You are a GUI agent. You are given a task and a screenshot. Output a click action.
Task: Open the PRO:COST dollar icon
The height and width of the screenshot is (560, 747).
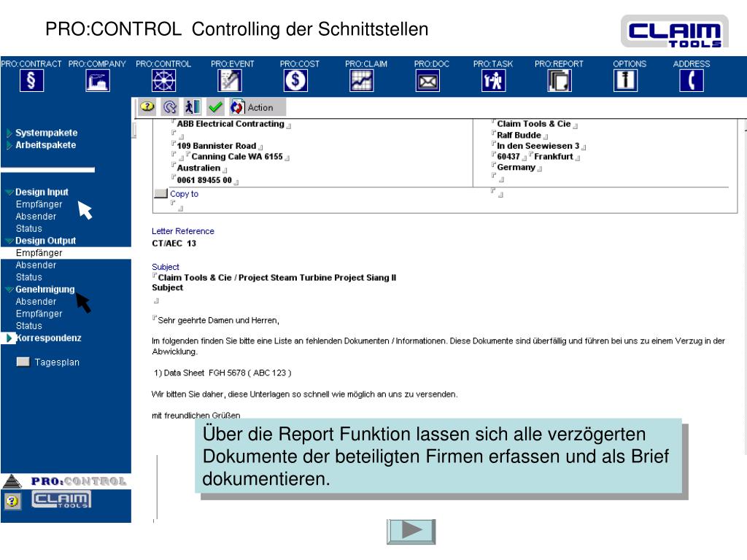[295, 80]
